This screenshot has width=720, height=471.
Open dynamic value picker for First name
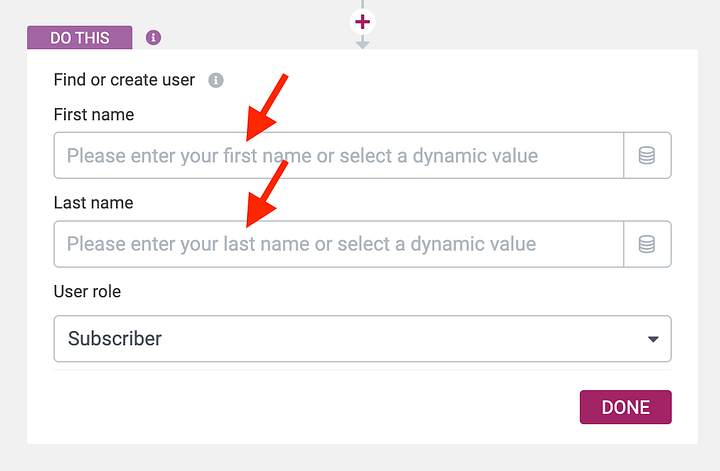[x=647, y=156]
